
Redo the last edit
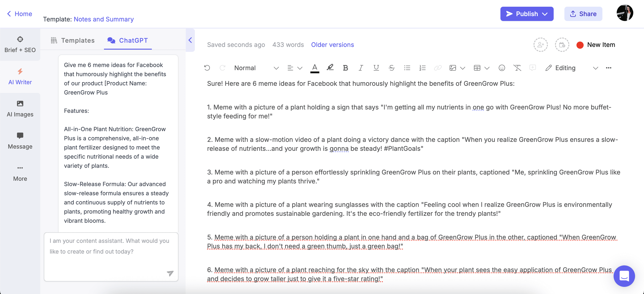pyautogui.click(x=222, y=68)
